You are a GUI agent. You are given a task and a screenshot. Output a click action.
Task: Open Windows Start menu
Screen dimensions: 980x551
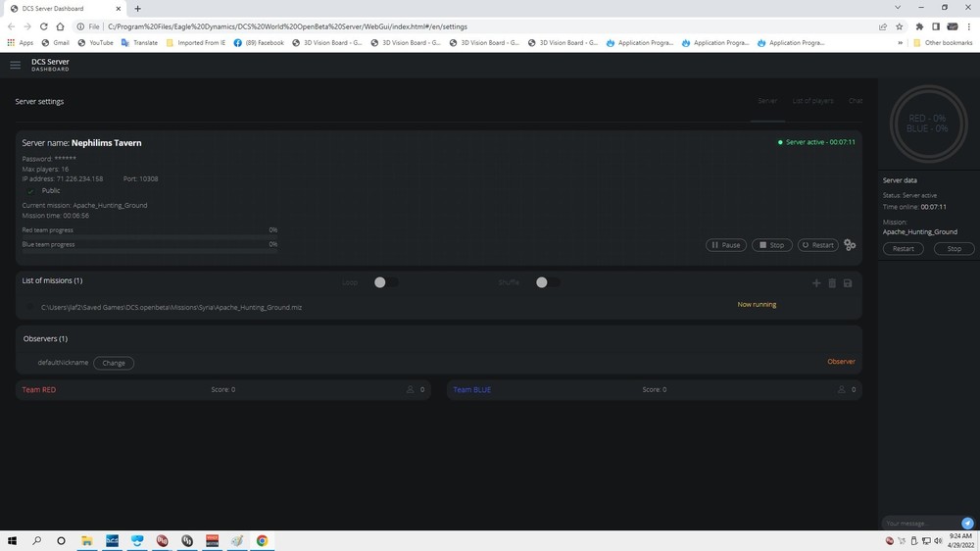pyautogui.click(x=12, y=540)
